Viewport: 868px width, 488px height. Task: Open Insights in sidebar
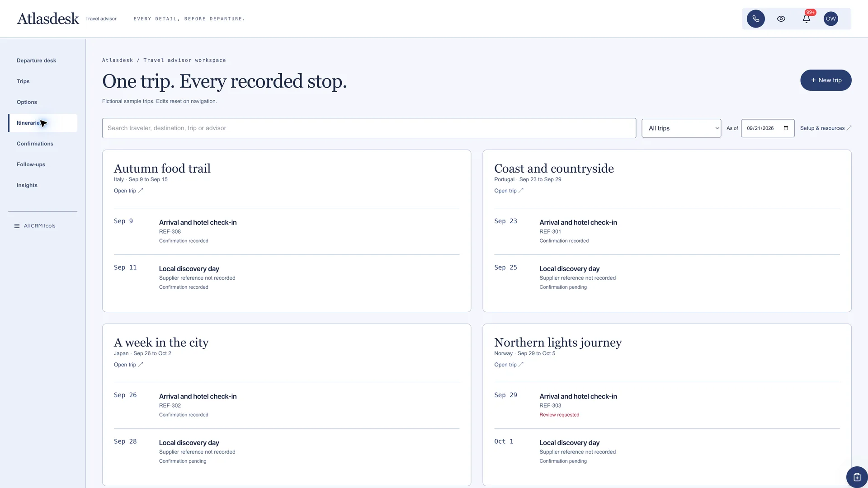point(43,185)
